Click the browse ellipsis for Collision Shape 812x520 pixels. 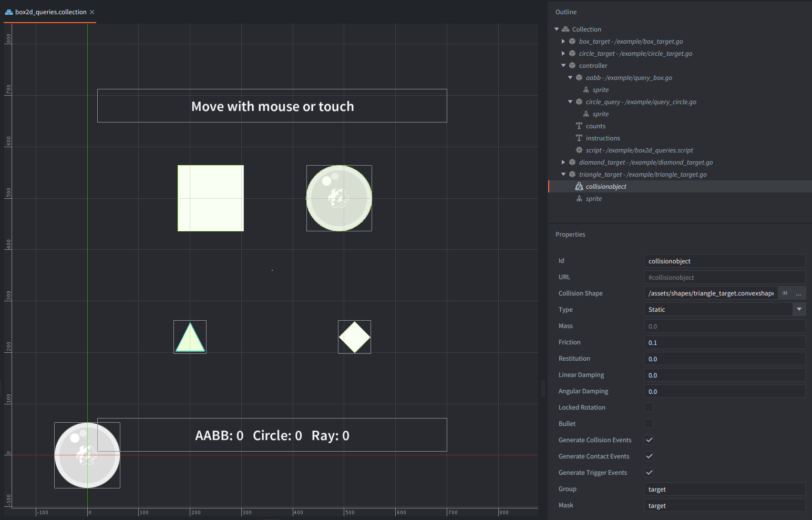798,293
